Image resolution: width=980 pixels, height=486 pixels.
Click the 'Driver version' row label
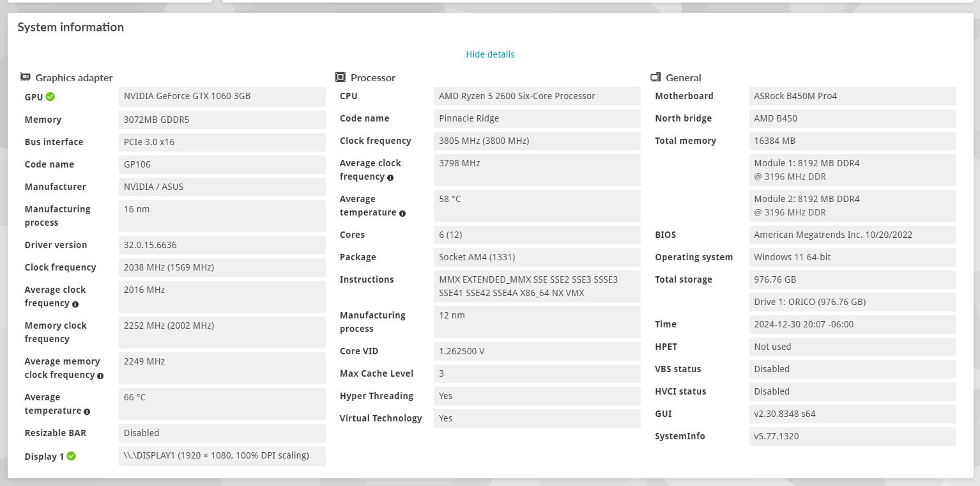point(56,245)
